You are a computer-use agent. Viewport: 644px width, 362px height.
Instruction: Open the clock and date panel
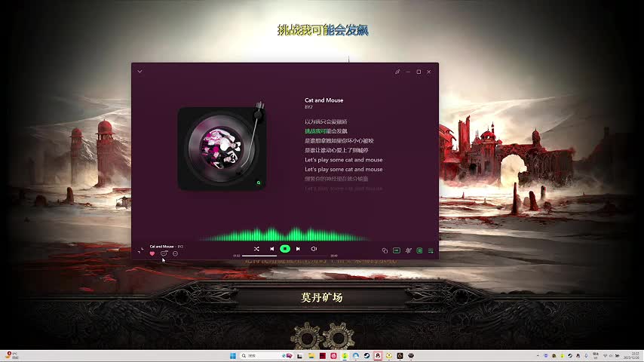tap(631, 356)
